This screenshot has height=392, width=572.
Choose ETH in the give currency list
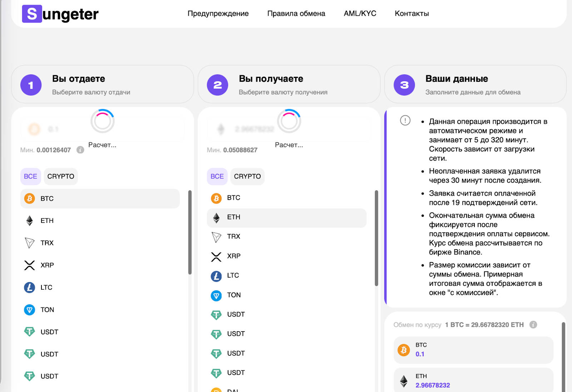pos(47,221)
